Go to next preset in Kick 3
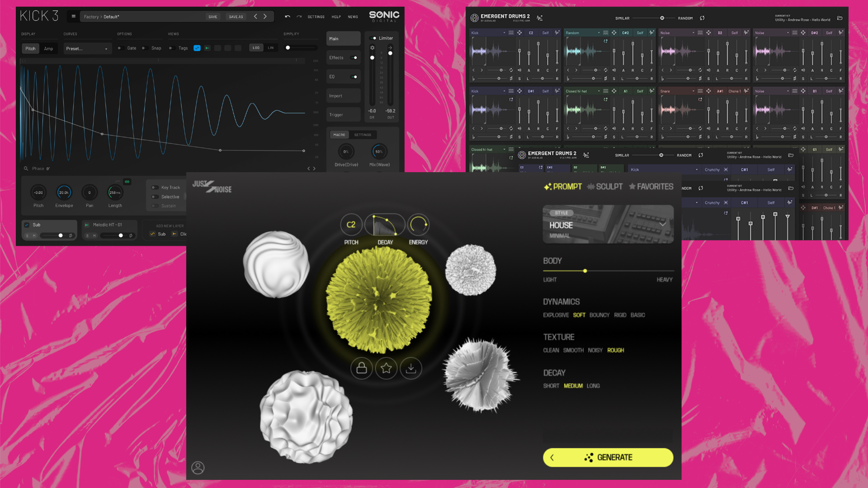The image size is (868, 488). click(x=265, y=16)
